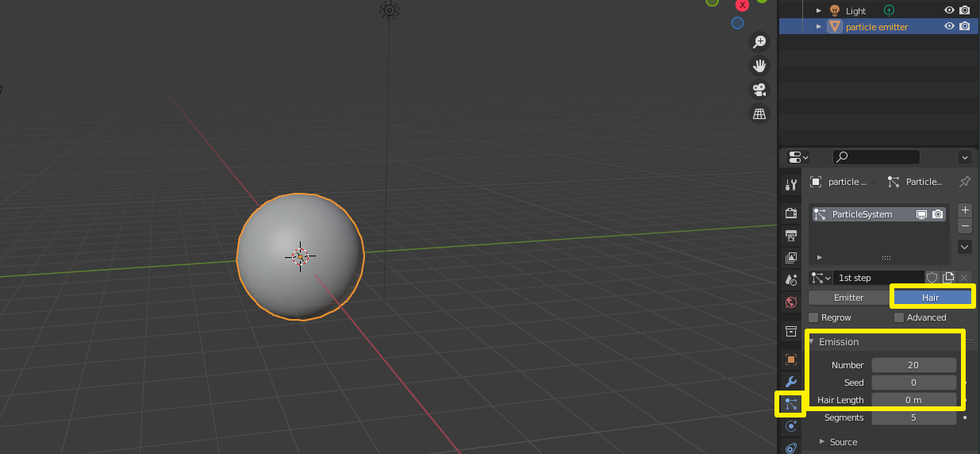Screen dimensions: 980x454
Task: Toggle ParticleSystem viewport display monitor icon
Action: pos(922,214)
